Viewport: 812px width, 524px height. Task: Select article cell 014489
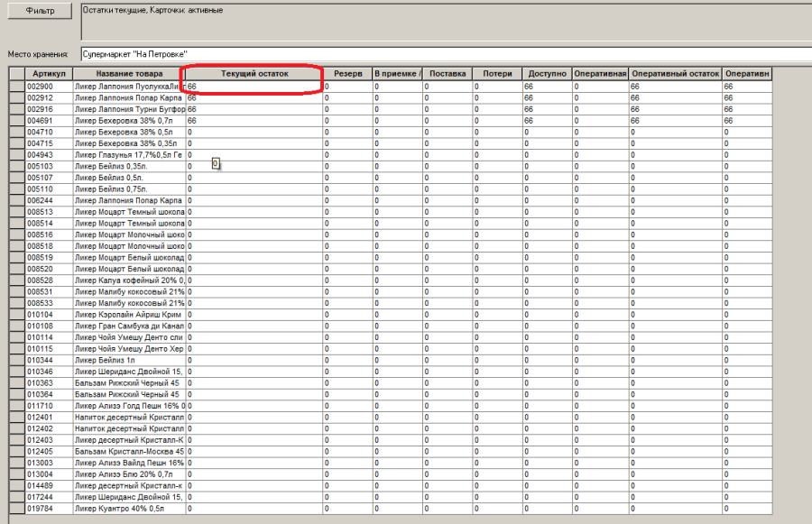(x=50, y=486)
